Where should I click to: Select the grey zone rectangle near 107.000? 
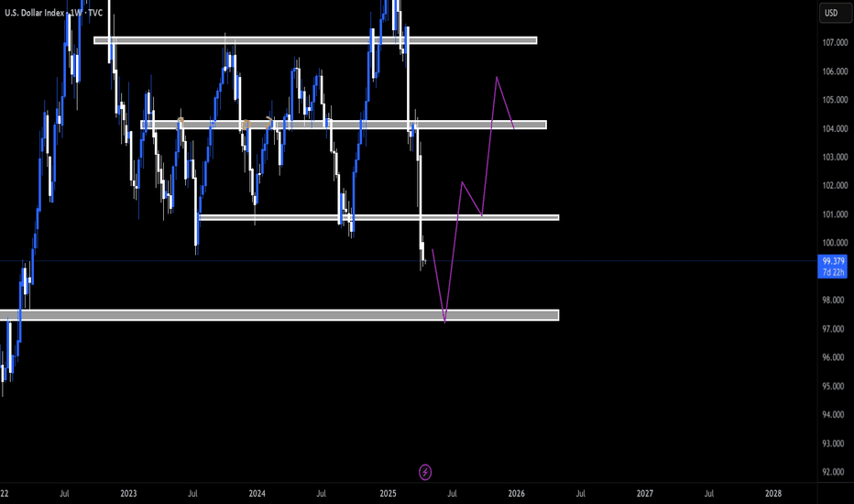(x=315, y=40)
